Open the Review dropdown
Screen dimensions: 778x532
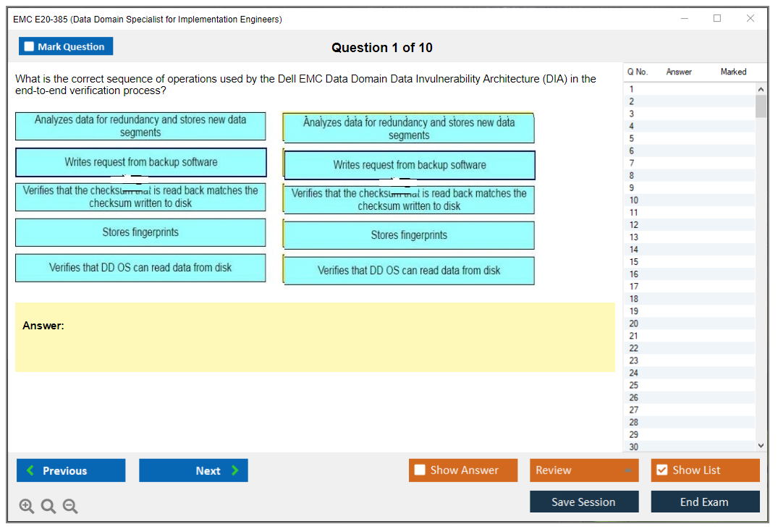coord(584,470)
